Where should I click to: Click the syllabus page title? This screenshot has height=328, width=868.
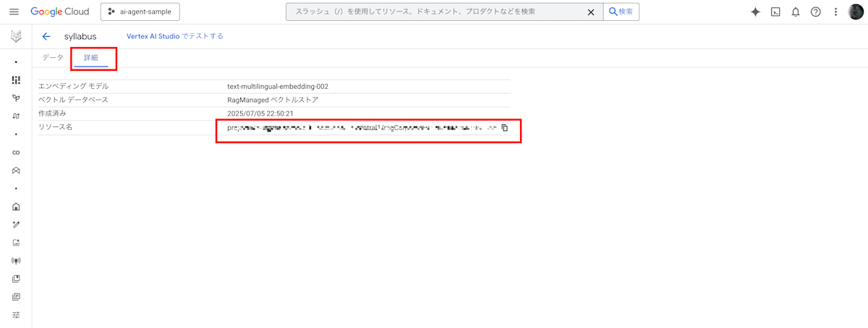[80, 36]
